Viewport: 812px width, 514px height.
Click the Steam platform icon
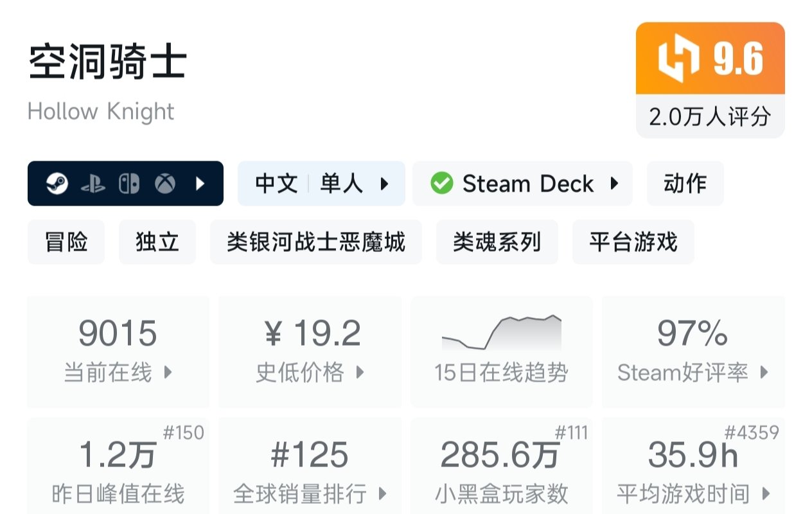coord(57,184)
